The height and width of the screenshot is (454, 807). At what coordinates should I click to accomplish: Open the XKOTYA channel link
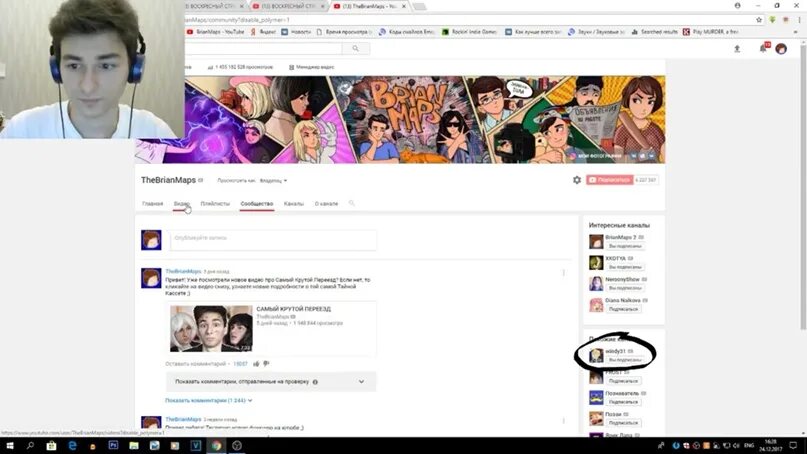615,258
